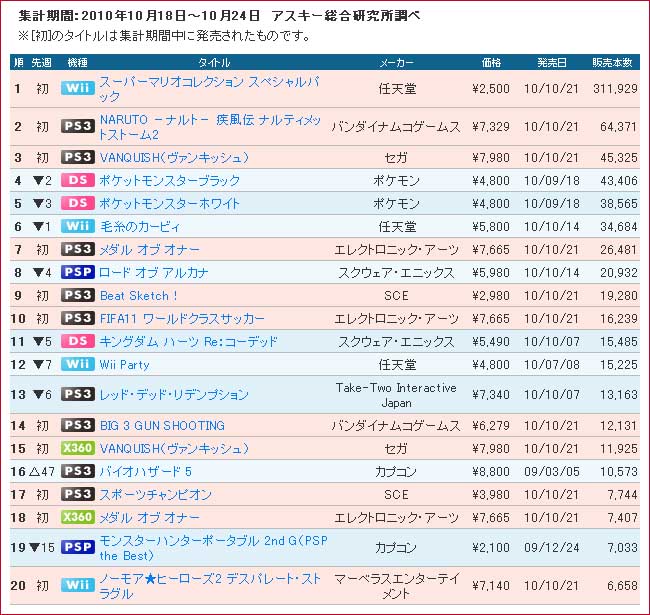Viewport: 650px width, 615px height.
Task: Click the 発売日 column header
Action: pyautogui.click(x=552, y=63)
